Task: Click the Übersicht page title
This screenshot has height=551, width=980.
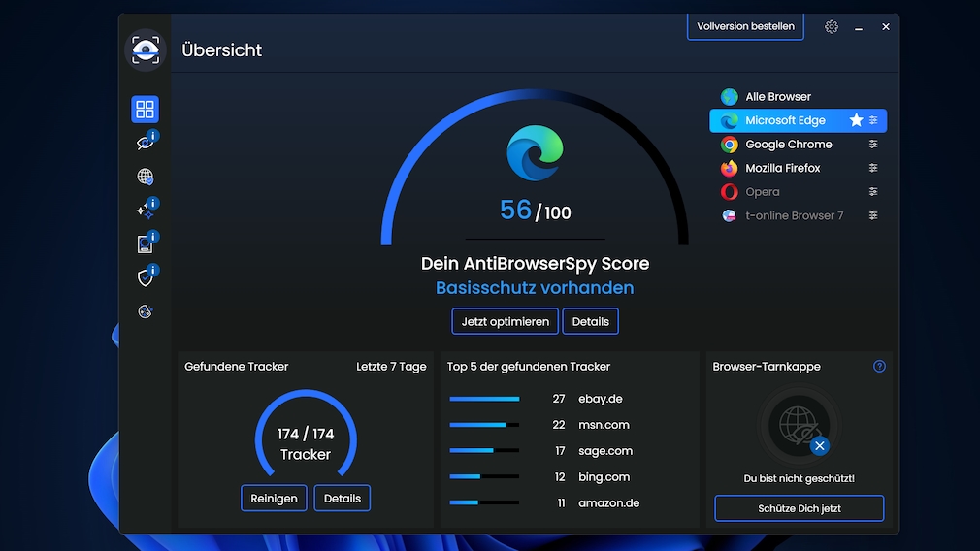Action: 222,50
